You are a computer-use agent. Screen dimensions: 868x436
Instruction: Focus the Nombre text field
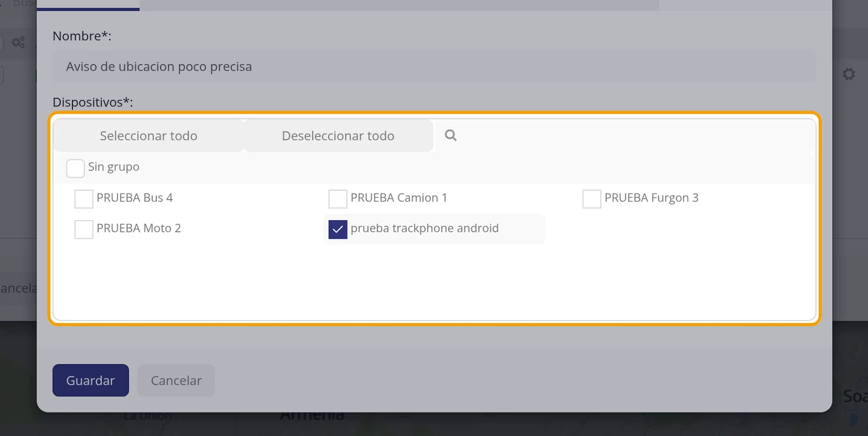(434, 66)
